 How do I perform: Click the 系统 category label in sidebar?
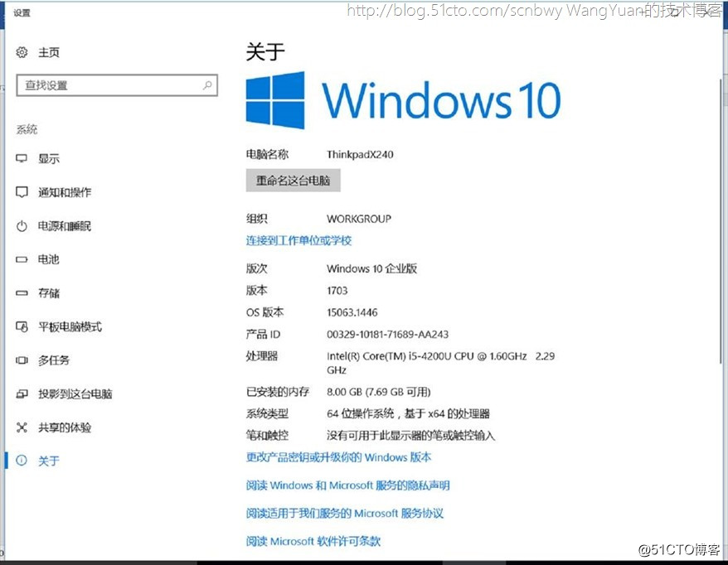pyautogui.click(x=27, y=129)
